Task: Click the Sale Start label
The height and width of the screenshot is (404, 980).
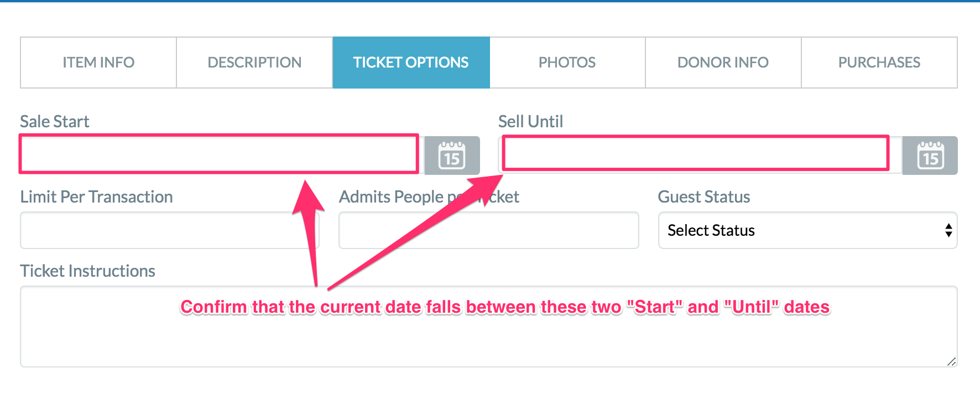Action: pos(55,121)
